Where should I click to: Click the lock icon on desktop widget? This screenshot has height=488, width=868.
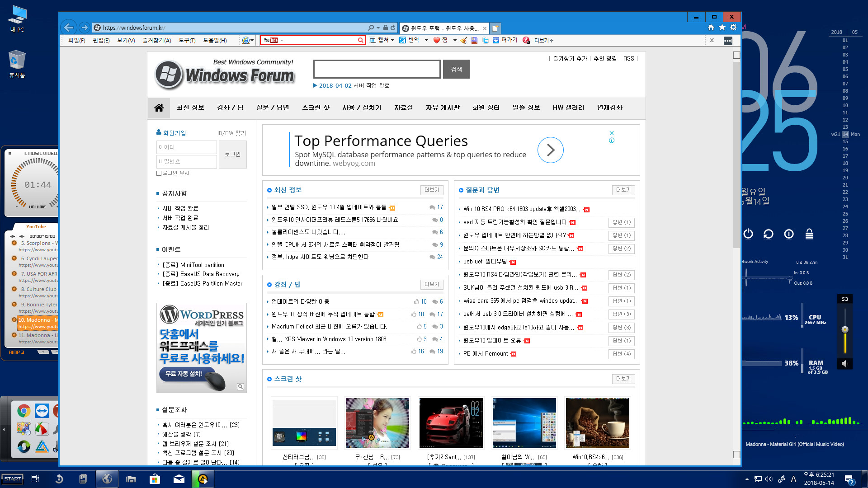(x=809, y=234)
